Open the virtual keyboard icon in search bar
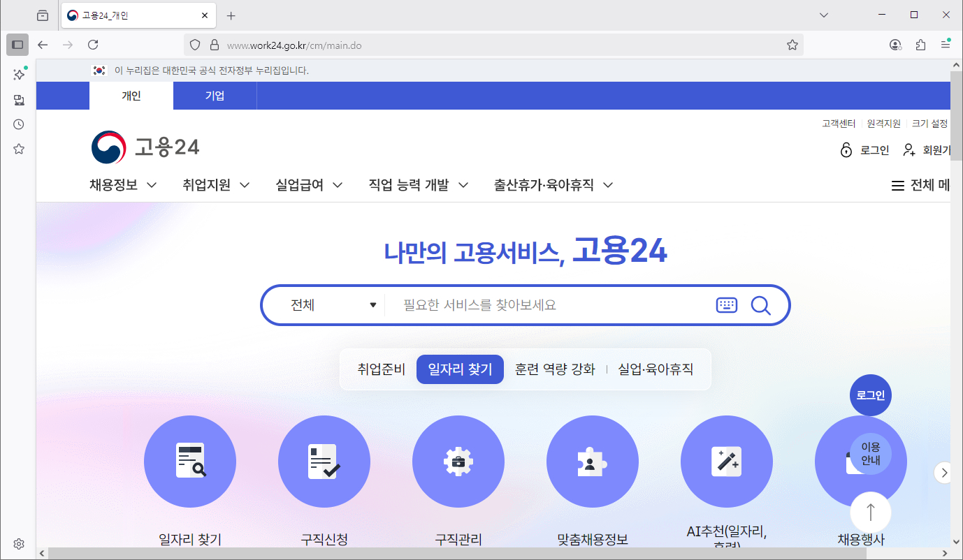This screenshot has height=560, width=963. click(x=726, y=305)
